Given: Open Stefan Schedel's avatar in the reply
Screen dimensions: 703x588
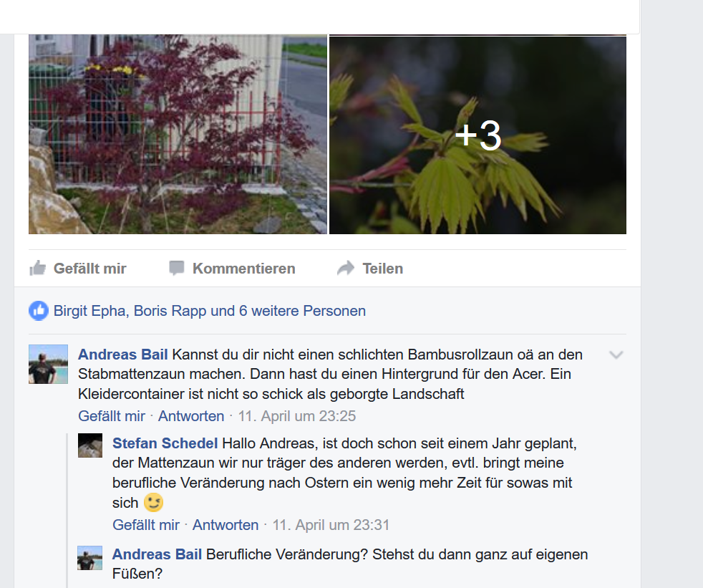Looking at the screenshot, I should pos(90,445).
